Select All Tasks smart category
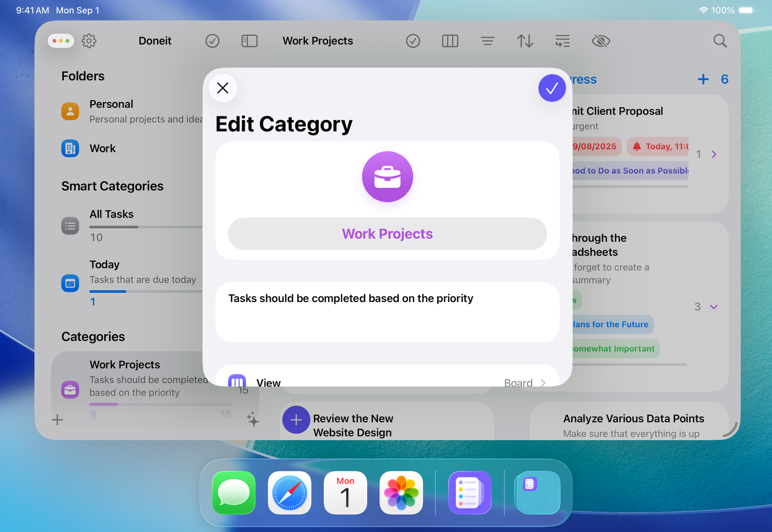 pos(111,214)
